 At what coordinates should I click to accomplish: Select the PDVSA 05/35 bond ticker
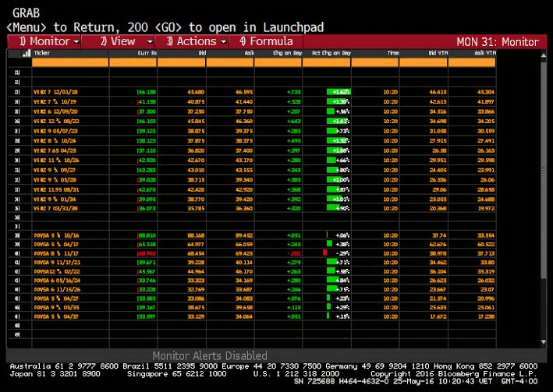(56, 308)
